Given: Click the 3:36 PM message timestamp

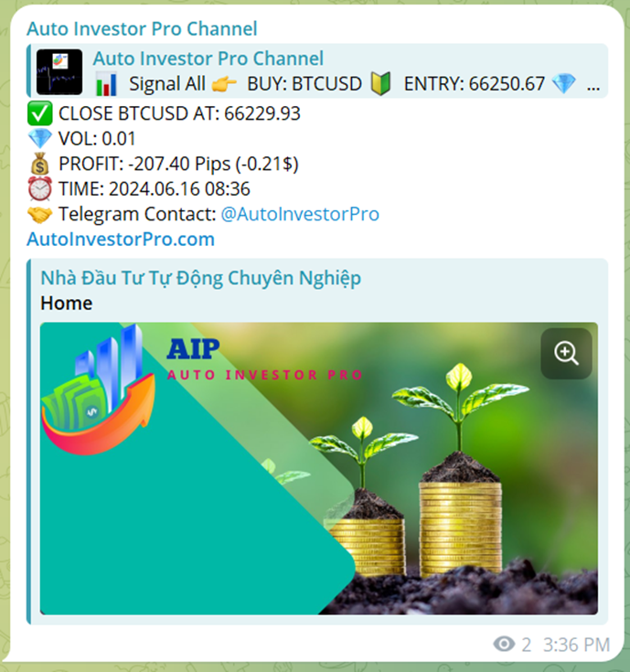Looking at the screenshot, I should click(576, 645).
